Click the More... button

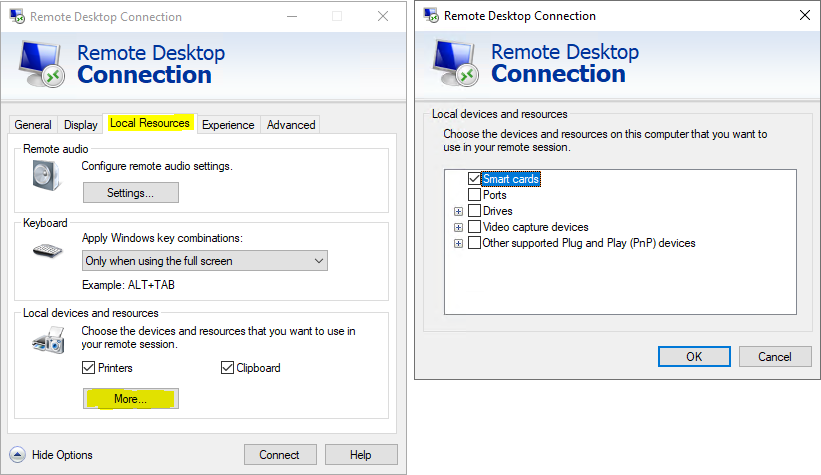tap(131, 399)
